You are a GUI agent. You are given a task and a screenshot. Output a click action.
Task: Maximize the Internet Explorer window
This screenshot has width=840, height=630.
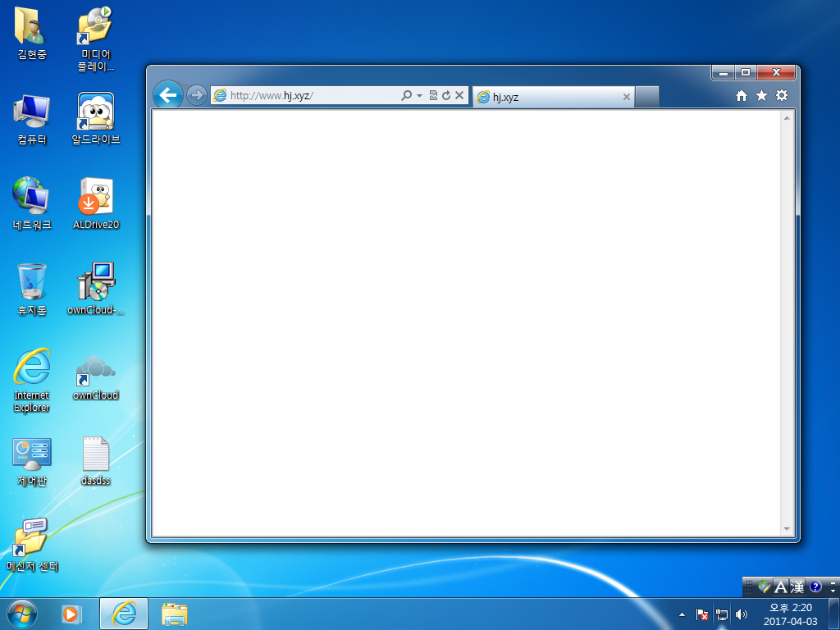coord(745,72)
